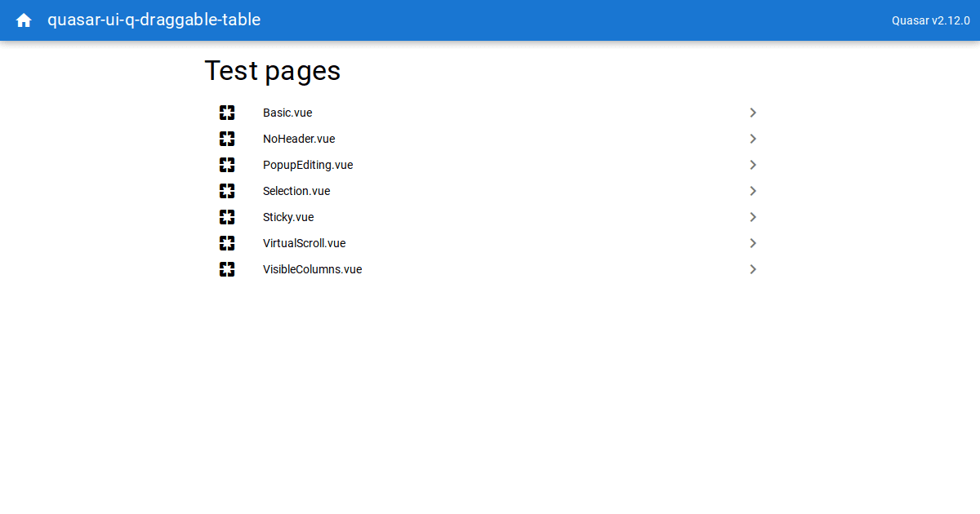Select the icon next to Sticky.vue
The image size is (980, 514).
[227, 217]
